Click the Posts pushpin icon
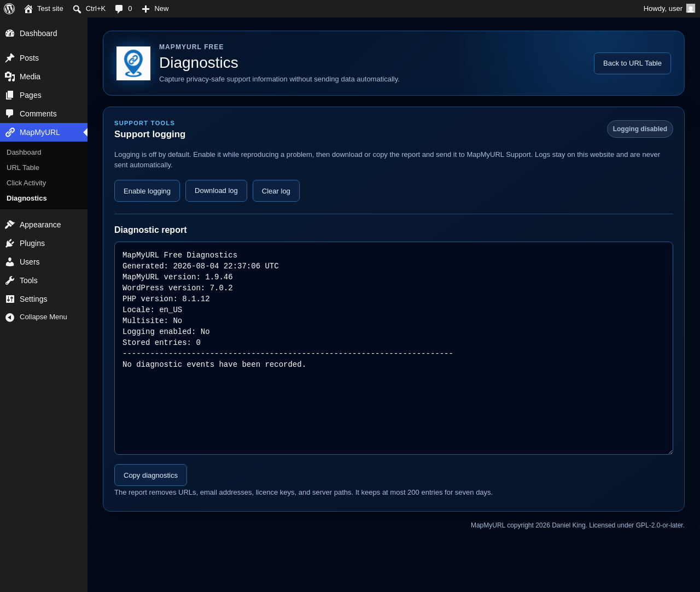The height and width of the screenshot is (592, 700). (10, 58)
